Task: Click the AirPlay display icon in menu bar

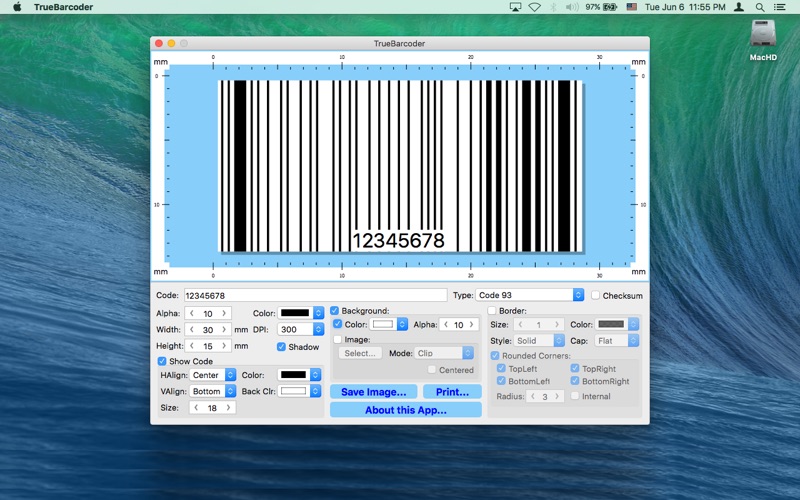Action: click(x=515, y=7)
